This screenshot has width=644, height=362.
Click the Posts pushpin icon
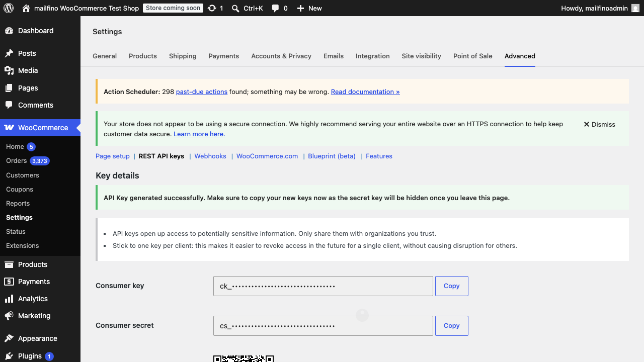coord(9,53)
